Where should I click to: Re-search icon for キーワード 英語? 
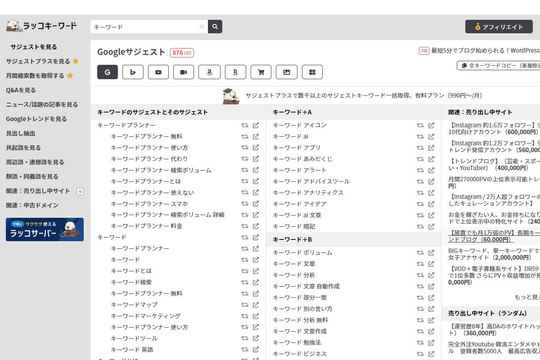pyautogui.click(x=245, y=349)
